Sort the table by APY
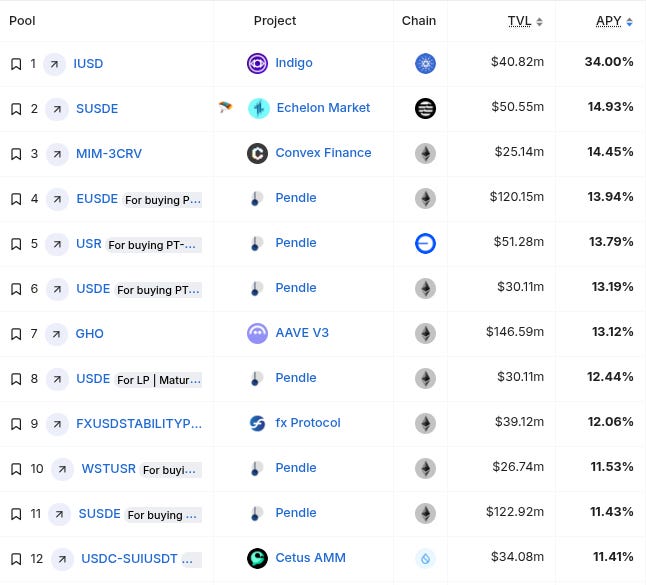Screen dimensions: 646x585 click(614, 21)
